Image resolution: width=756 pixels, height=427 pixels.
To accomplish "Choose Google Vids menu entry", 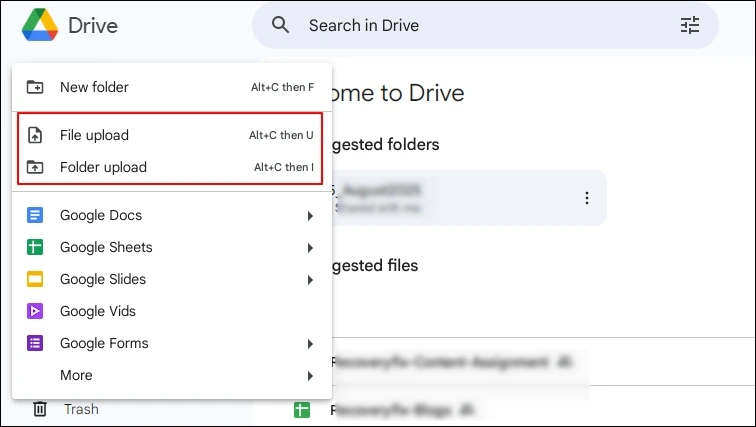I will [x=172, y=311].
